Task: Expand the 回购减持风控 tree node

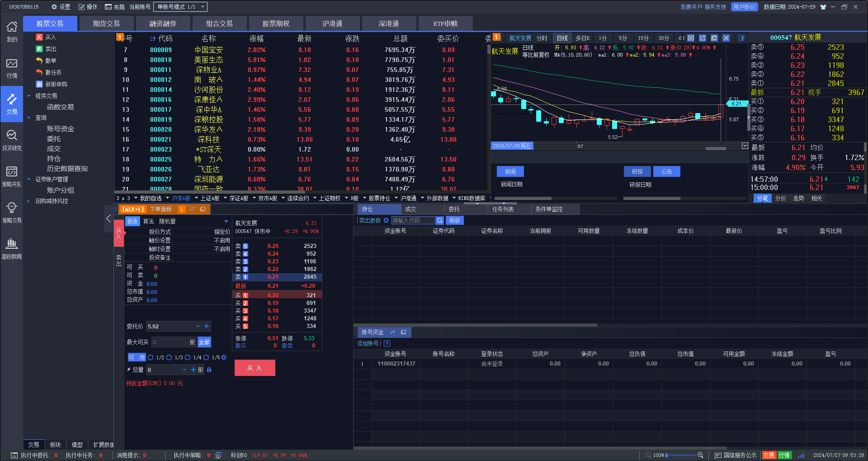Action: point(29,201)
